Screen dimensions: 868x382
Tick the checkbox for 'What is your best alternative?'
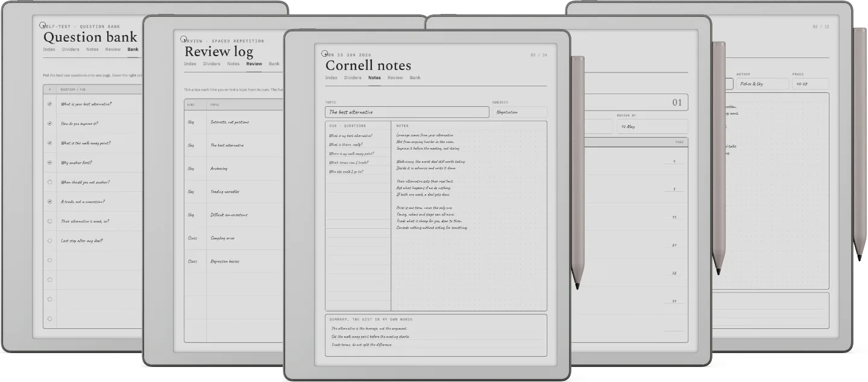coord(49,104)
